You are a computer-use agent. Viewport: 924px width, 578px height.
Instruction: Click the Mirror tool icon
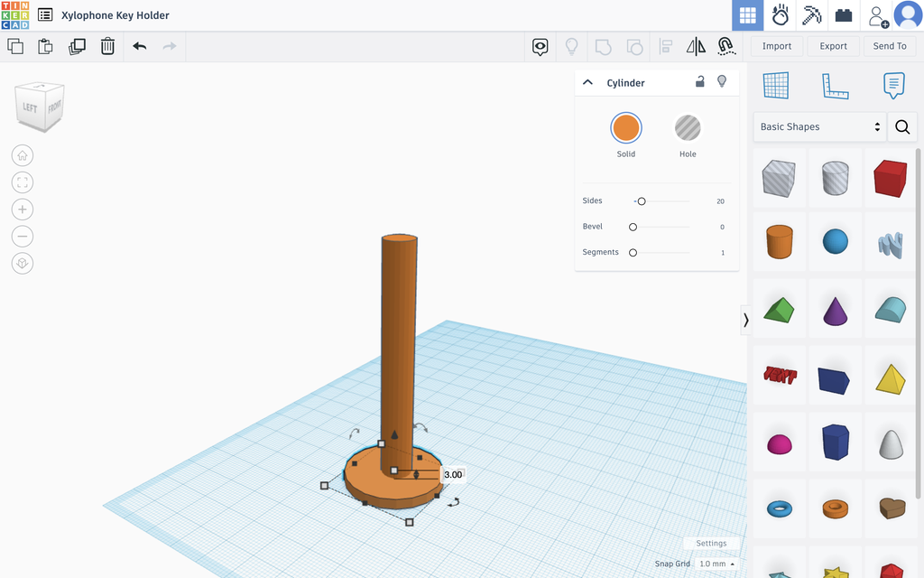[696, 47]
